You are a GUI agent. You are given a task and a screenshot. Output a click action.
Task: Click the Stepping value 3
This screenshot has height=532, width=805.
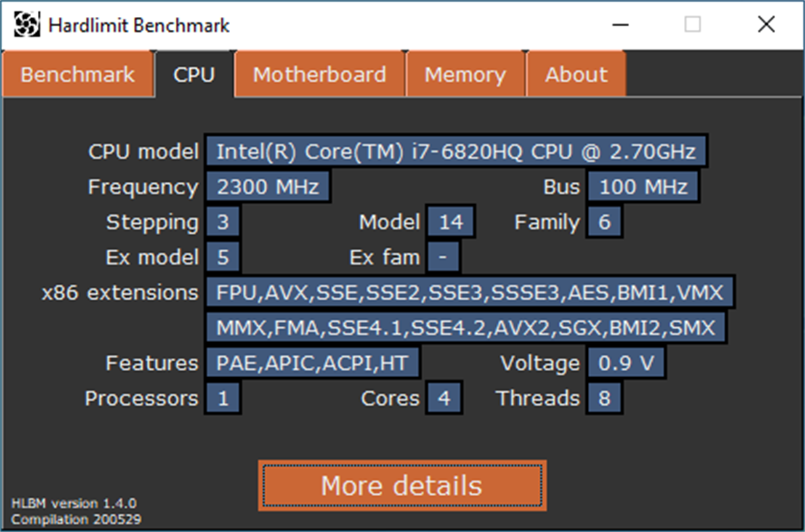tap(223, 222)
